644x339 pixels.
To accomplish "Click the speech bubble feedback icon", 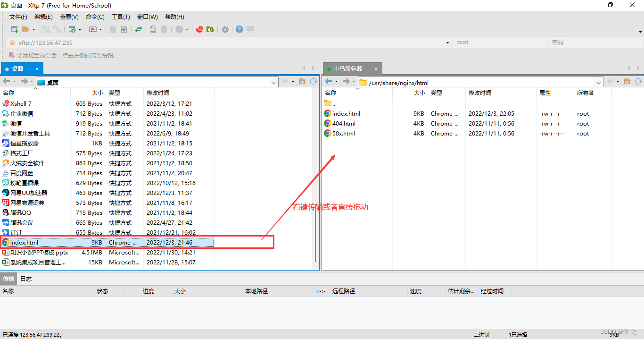I will (250, 29).
